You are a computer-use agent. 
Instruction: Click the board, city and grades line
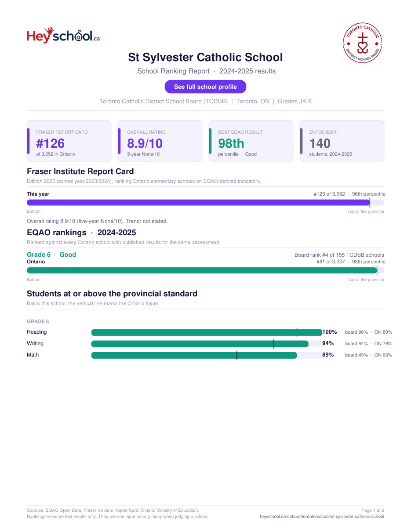[205, 101]
